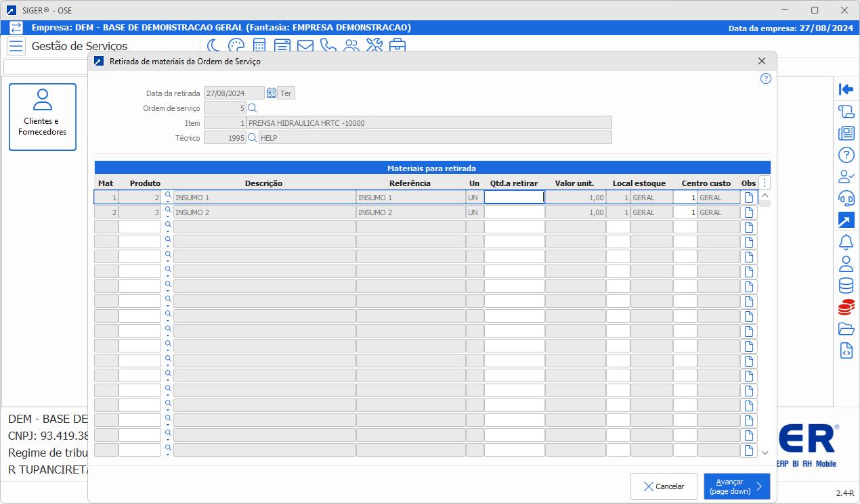Viewport: 860px width, 504px height.
Task: Open Clientes e Fornecedores tile
Action: (43, 116)
